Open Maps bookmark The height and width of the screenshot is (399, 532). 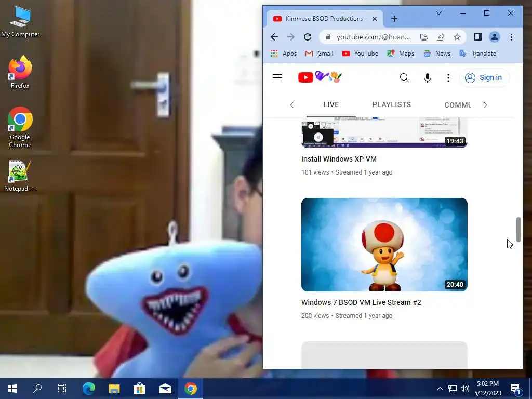pyautogui.click(x=401, y=54)
